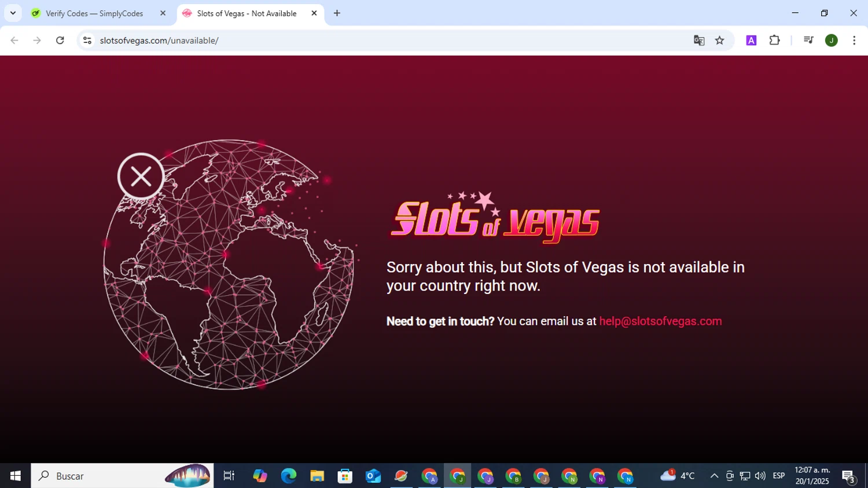Open the notification center icon
The height and width of the screenshot is (488, 868).
coord(848,476)
